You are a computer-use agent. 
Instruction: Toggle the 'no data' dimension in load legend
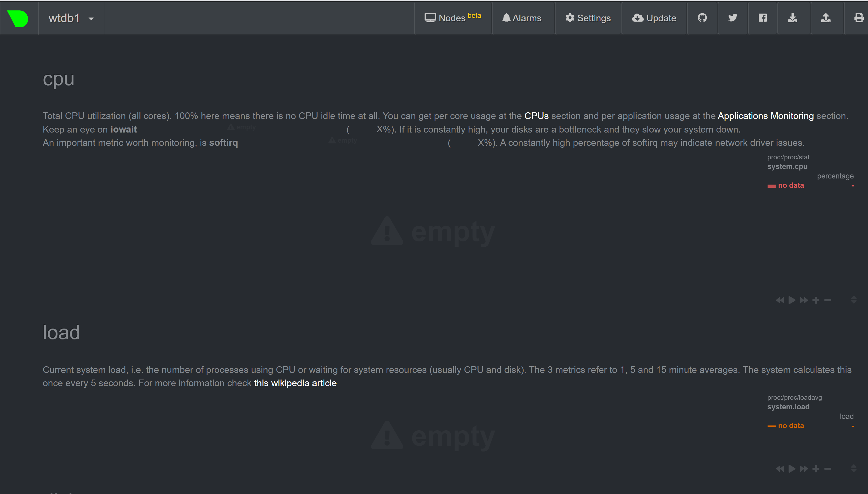[786, 425]
